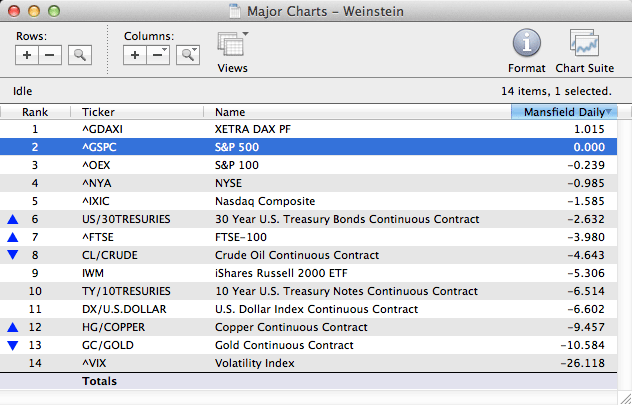Sort by Mansfield Daily column header
Viewport: 632px width, 405px height.
pos(563,112)
